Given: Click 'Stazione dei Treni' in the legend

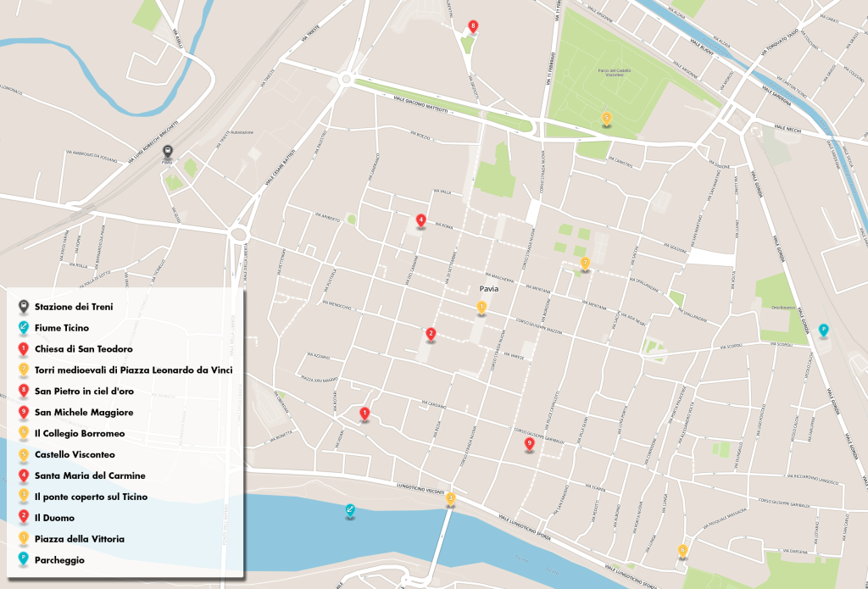Looking at the screenshot, I should (x=73, y=306).
